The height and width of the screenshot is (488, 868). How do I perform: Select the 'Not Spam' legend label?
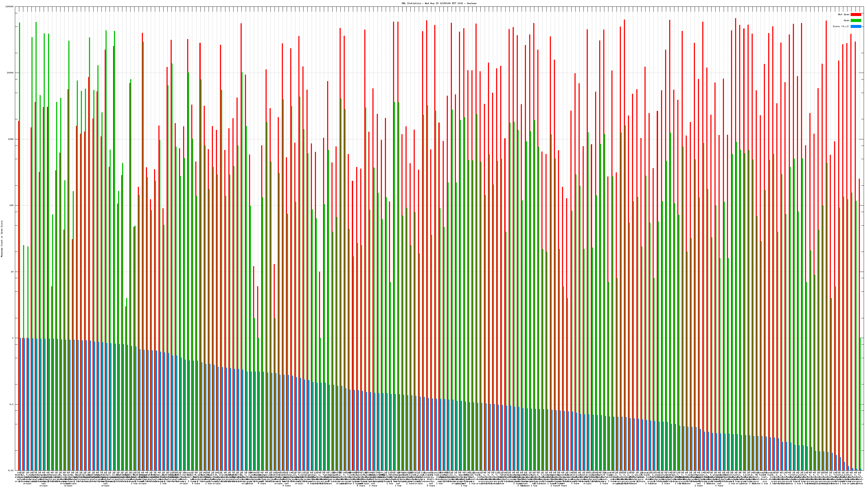pos(844,14)
